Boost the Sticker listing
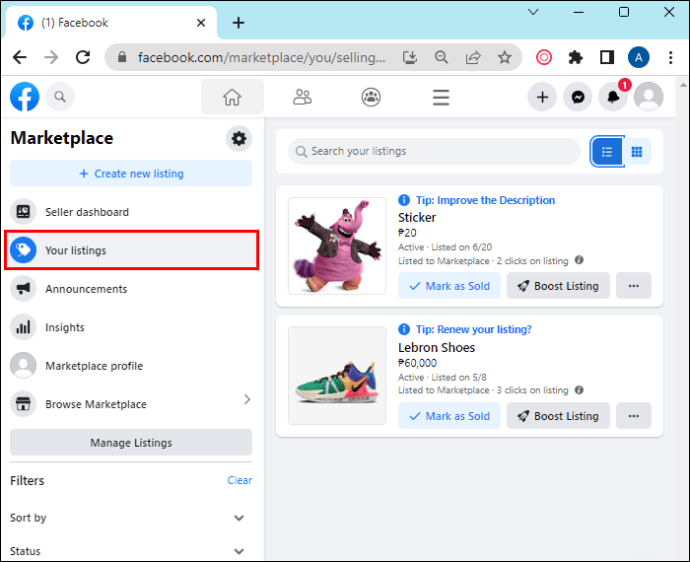Image resolution: width=690 pixels, height=562 pixels. click(558, 286)
